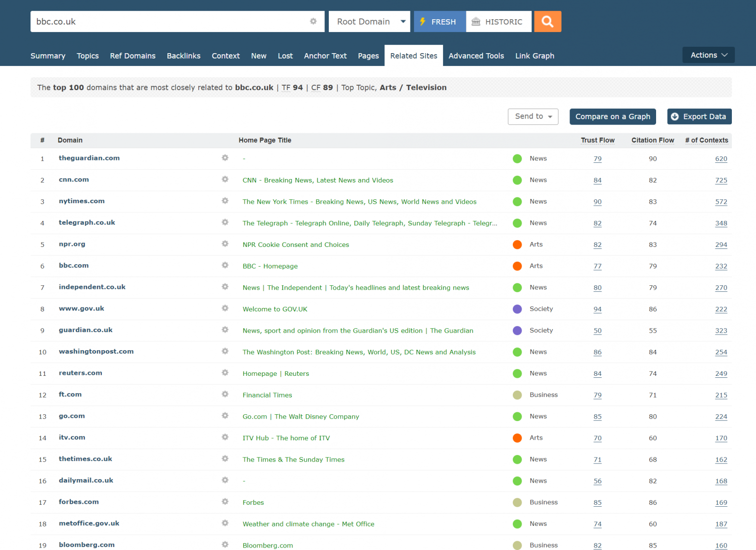Open The Washington Post title link
Screen dimensions: 756x550
[359, 352]
